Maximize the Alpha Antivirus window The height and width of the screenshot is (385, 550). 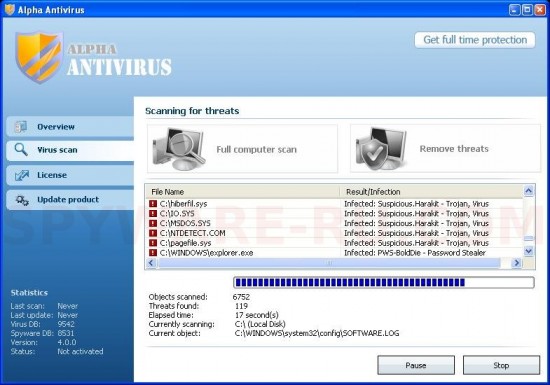point(527,9)
